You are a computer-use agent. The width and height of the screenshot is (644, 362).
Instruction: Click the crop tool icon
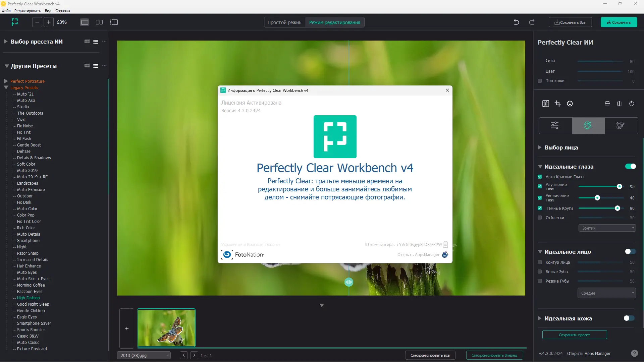click(x=557, y=104)
